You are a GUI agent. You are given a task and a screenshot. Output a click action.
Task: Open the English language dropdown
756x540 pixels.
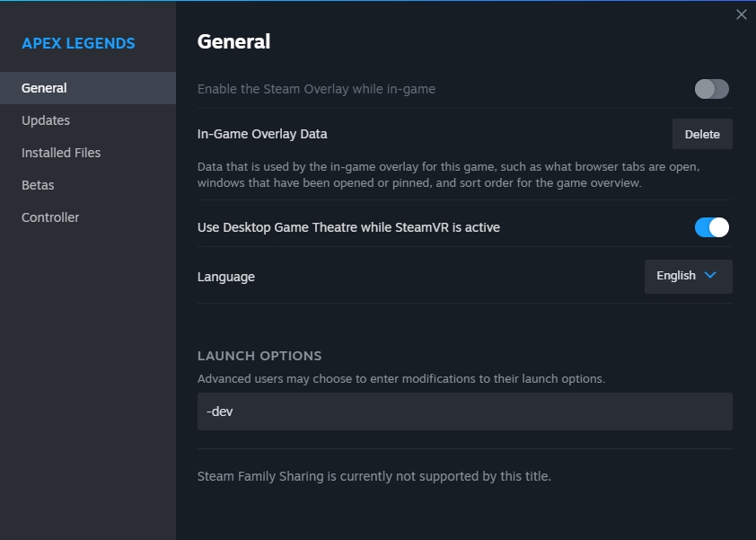click(688, 277)
